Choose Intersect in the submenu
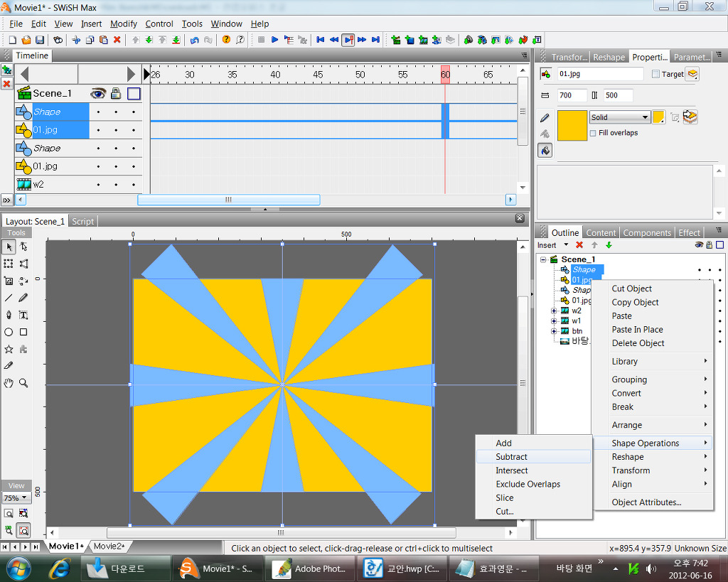Image resolution: width=728 pixels, height=582 pixels. pos(534,470)
